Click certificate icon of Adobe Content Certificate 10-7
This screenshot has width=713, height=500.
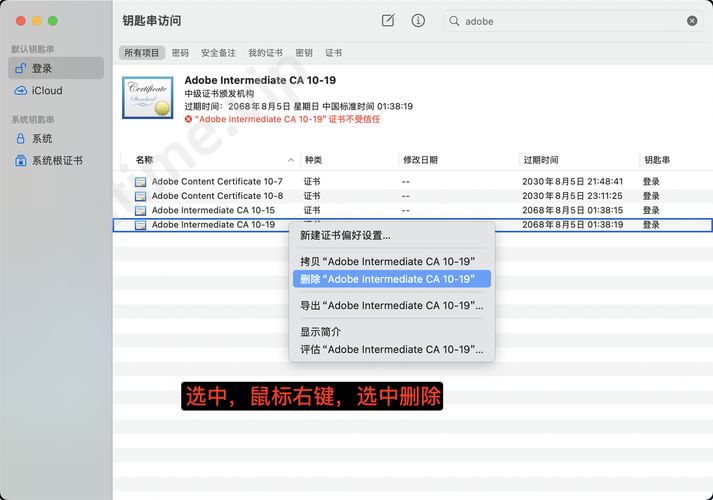pos(141,182)
